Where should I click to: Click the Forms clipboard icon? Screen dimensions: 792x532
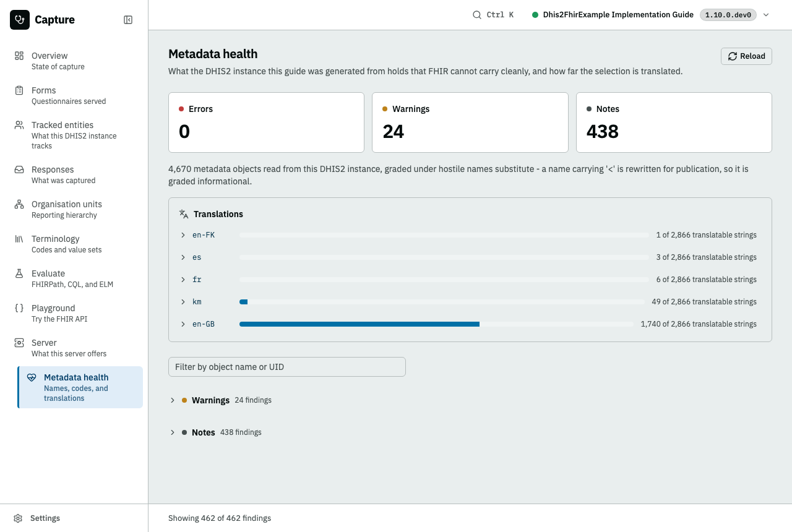pyautogui.click(x=19, y=90)
